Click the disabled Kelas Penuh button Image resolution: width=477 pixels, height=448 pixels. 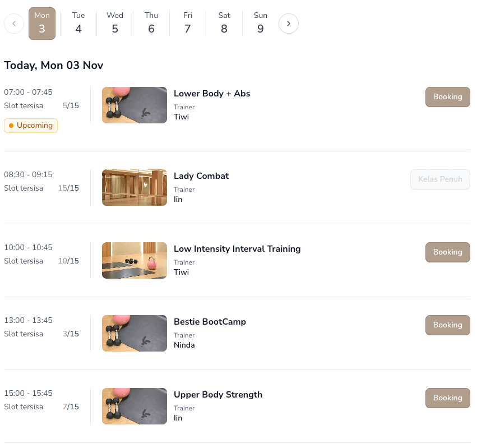click(440, 179)
